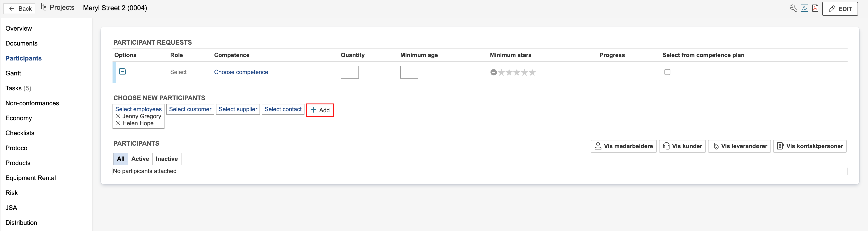Click the Quantity input field
868x231 pixels.
(349, 72)
